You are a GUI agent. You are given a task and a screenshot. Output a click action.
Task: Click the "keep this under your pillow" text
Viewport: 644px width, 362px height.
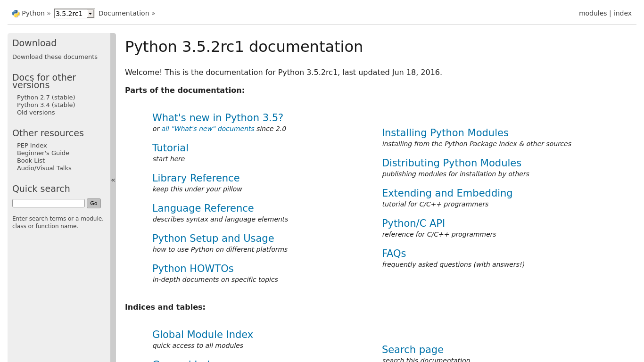click(x=197, y=189)
